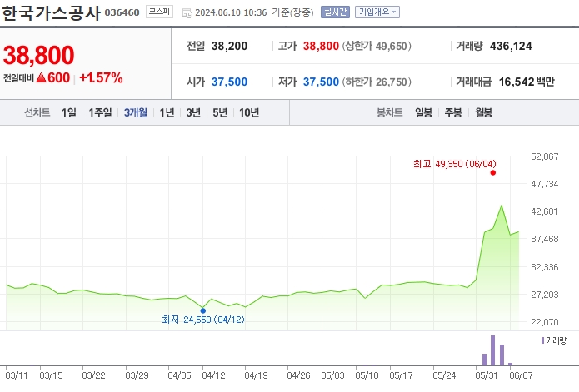The height and width of the screenshot is (392, 579).
Task: Click the 한국가스공사 stock name
Action: tap(51, 13)
